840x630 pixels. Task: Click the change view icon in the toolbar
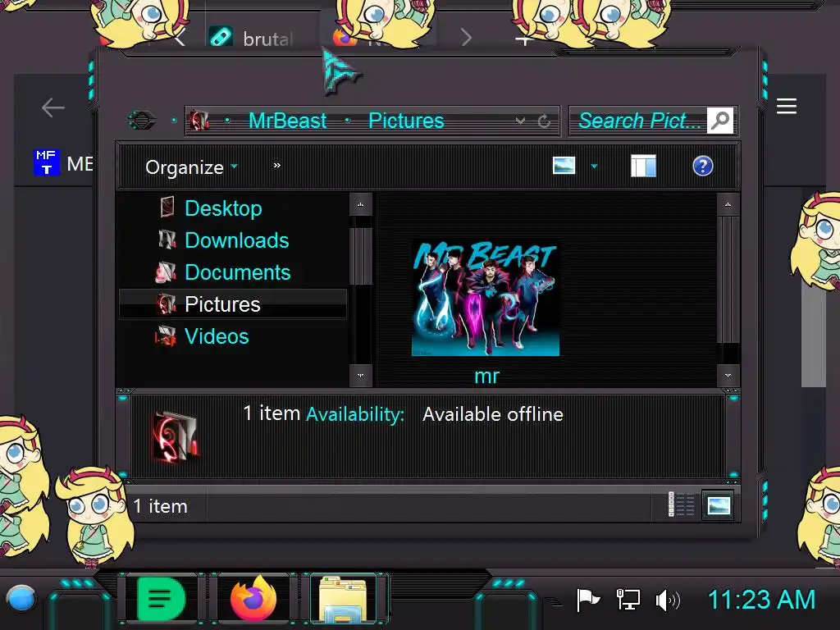click(564, 166)
